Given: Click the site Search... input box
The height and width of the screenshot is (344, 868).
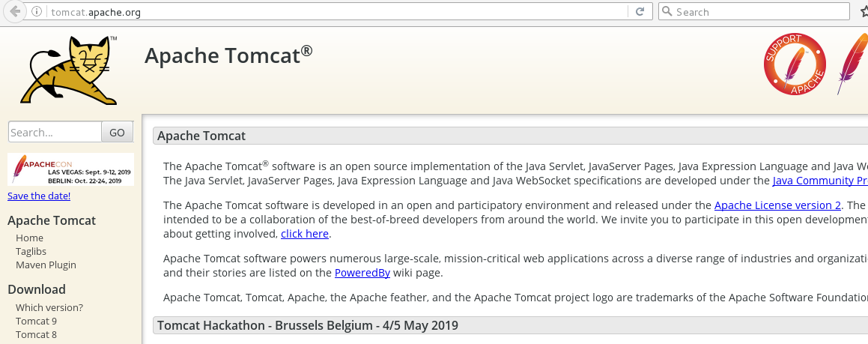Looking at the screenshot, I should tap(55, 132).
